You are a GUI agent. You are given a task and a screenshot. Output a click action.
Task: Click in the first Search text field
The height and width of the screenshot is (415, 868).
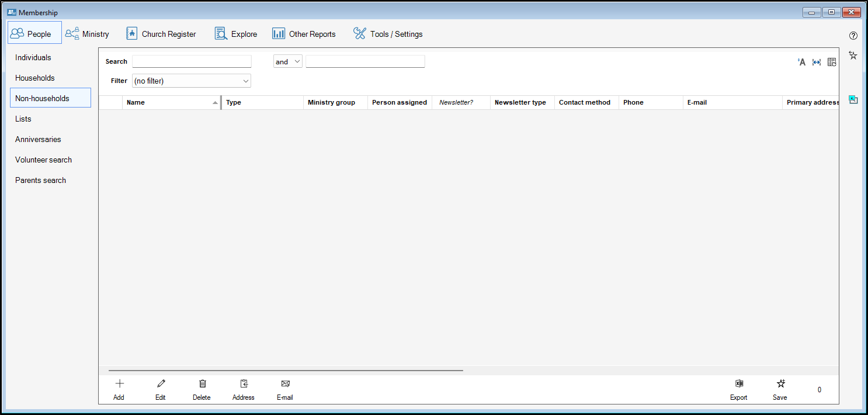[192, 61]
